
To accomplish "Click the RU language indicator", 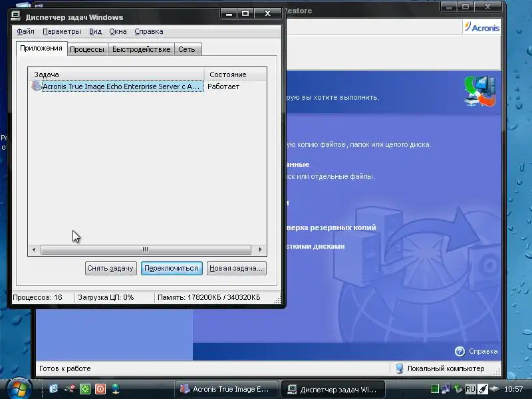I will point(470,389).
